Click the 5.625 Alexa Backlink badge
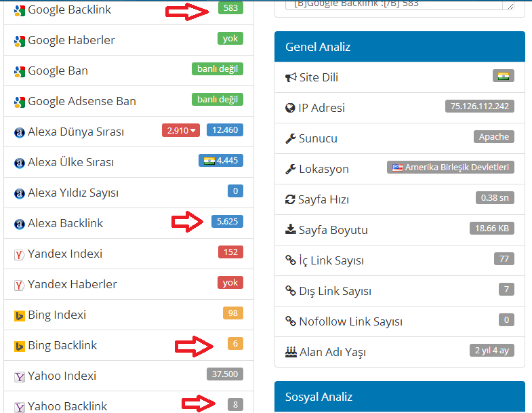Screen dimensions: 532x413 tap(227, 222)
